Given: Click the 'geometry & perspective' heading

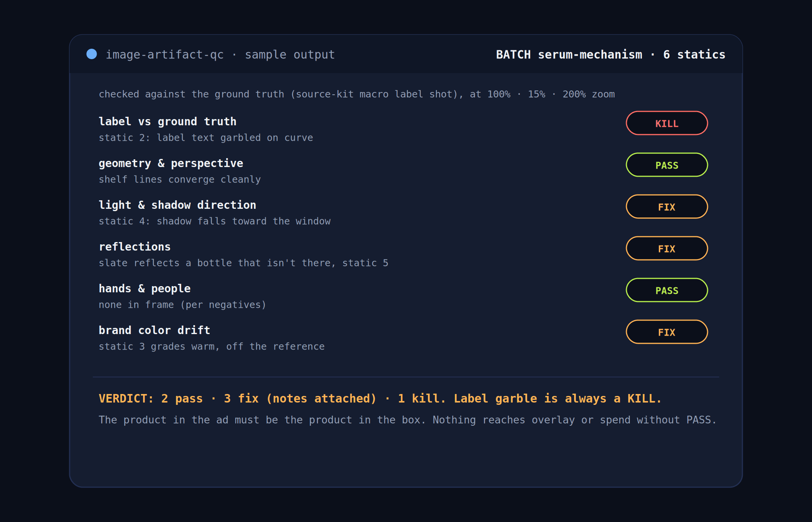Looking at the screenshot, I should pos(171,163).
